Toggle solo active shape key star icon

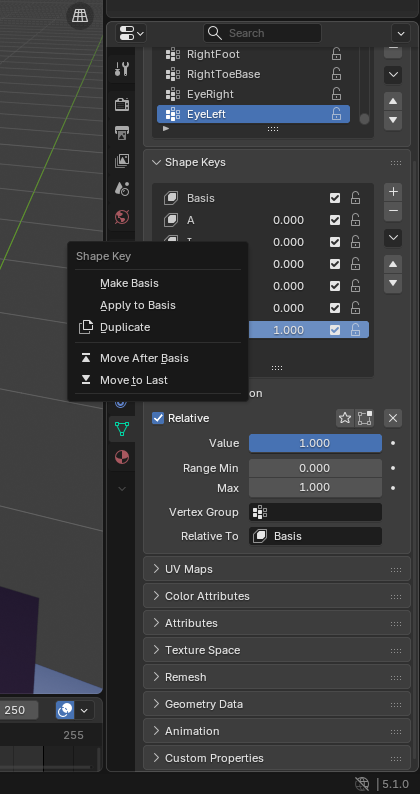coord(345,418)
